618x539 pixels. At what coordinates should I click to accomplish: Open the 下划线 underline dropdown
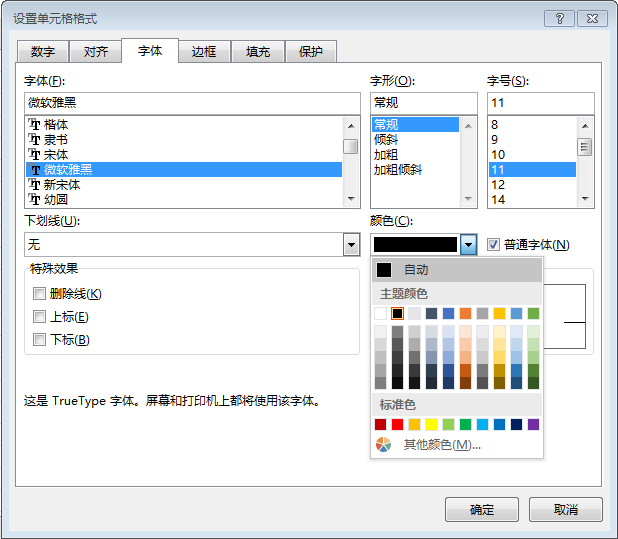(351, 245)
